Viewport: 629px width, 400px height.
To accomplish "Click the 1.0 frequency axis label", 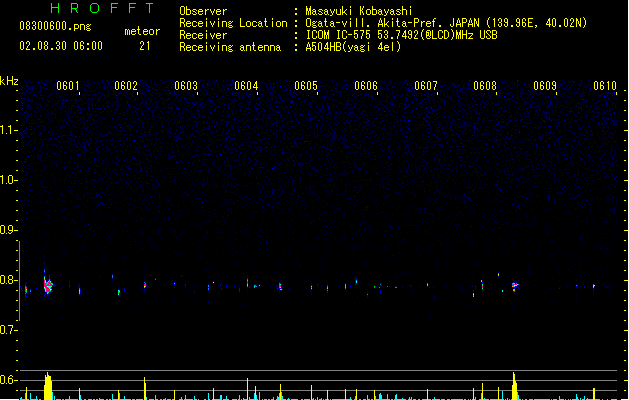I will coord(8,180).
